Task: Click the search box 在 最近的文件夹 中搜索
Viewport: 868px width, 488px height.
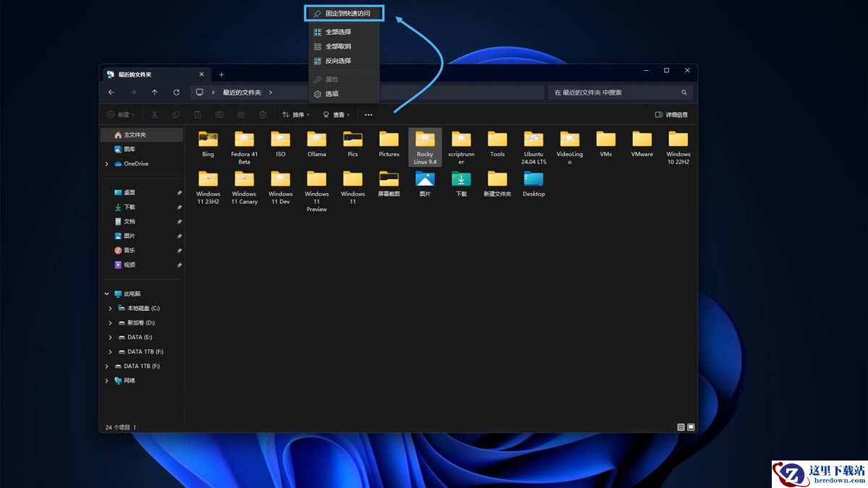Action: tap(620, 93)
